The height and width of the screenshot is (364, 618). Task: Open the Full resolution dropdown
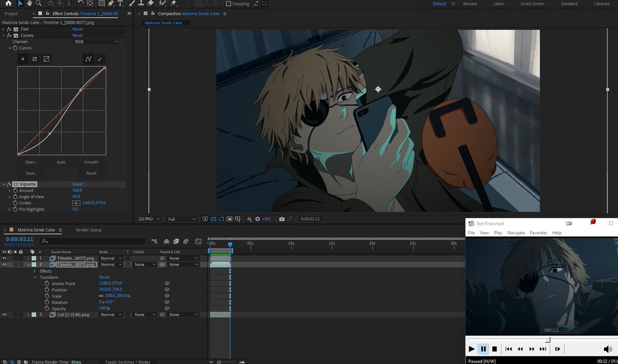pos(181,219)
